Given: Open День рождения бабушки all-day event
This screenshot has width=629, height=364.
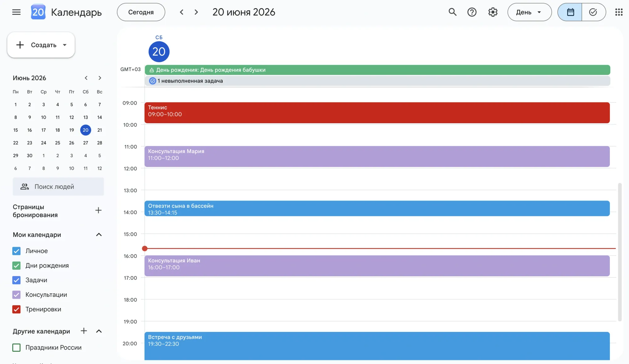Looking at the screenshot, I should 377,70.
